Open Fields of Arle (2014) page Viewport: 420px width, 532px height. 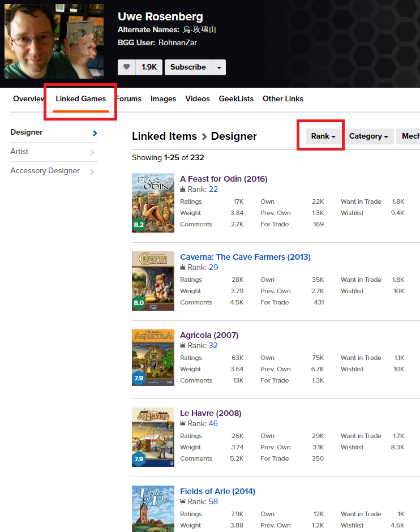point(217,491)
